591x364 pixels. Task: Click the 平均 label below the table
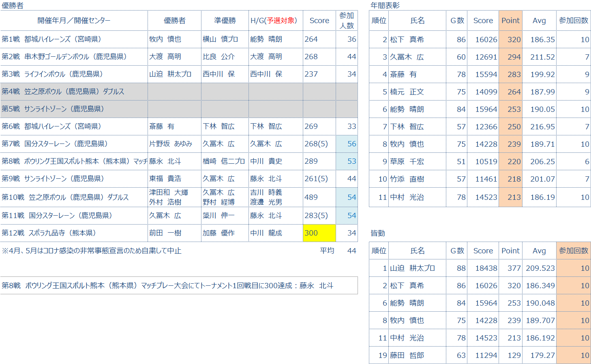(x=327, y=251)
